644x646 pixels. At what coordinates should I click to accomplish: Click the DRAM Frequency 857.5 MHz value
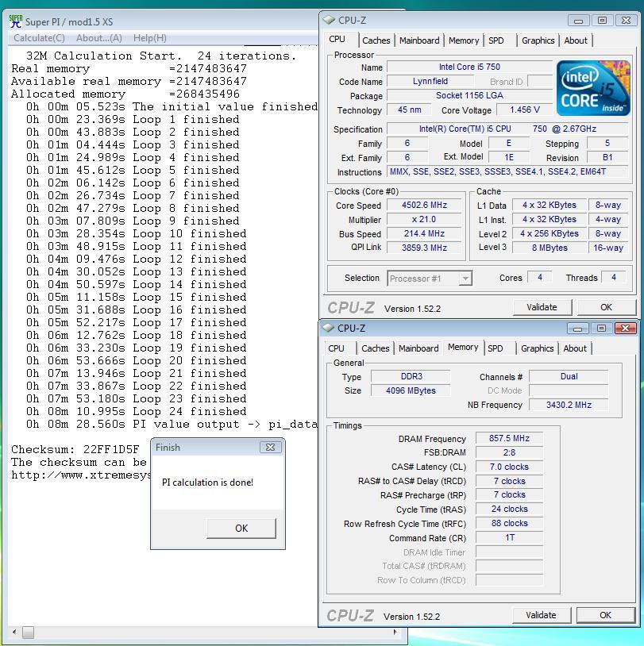click(x=509, y=438)
